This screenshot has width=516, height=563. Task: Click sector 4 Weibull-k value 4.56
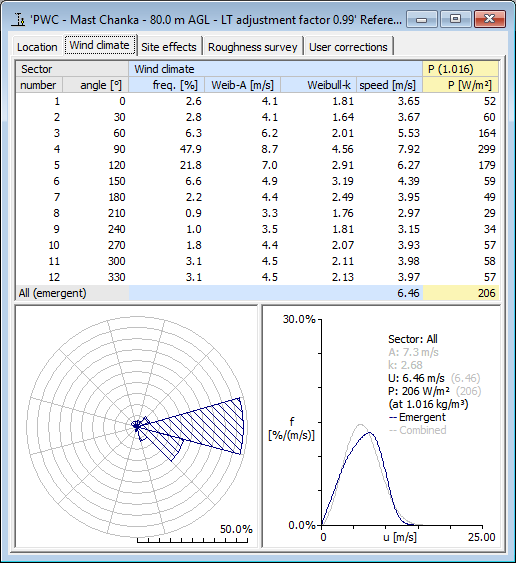click(343, 149)
